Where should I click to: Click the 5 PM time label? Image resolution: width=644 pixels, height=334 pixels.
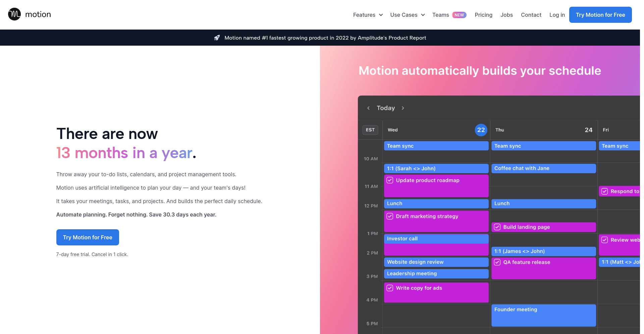point(372,324)
